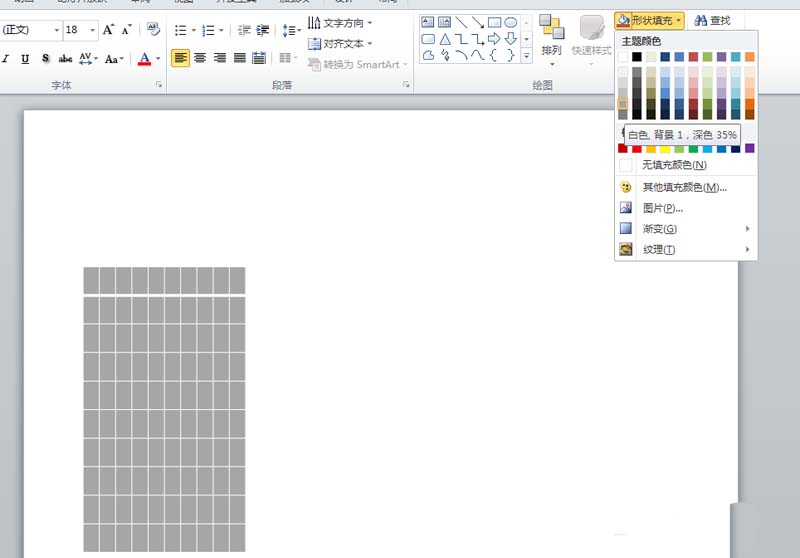Viewport: 800px width, 558px height.
Task: Increase list indent level
Action: [262, 31]
